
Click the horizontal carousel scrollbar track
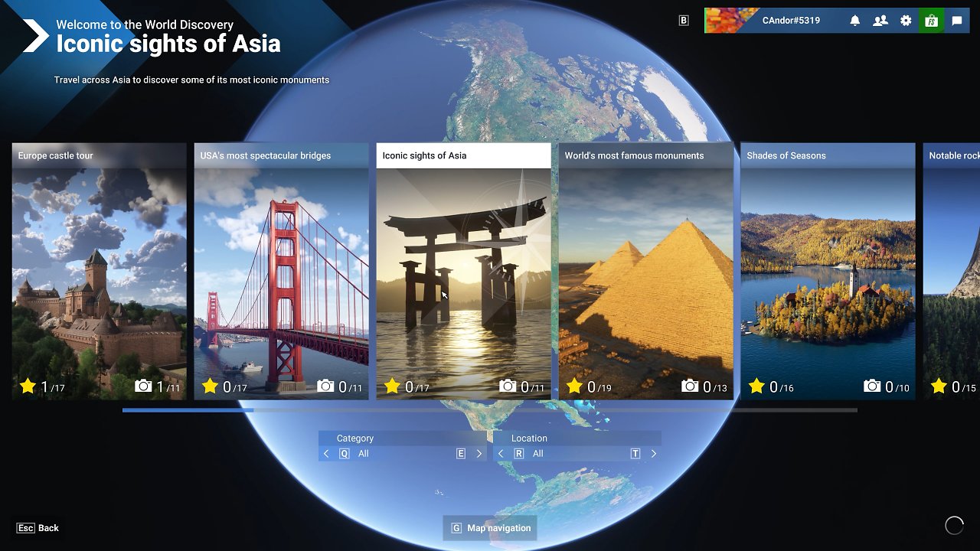[490, 410]
